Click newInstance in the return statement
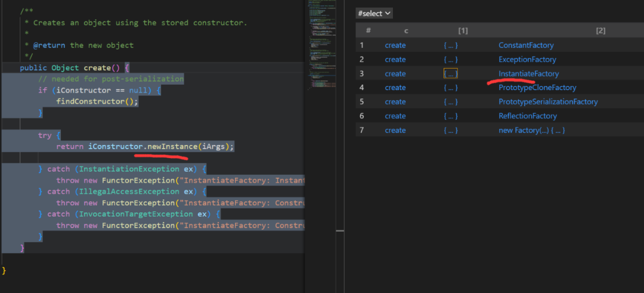Image resolution: width=644 pixels, height=293 pixels. tap(172, 147)
